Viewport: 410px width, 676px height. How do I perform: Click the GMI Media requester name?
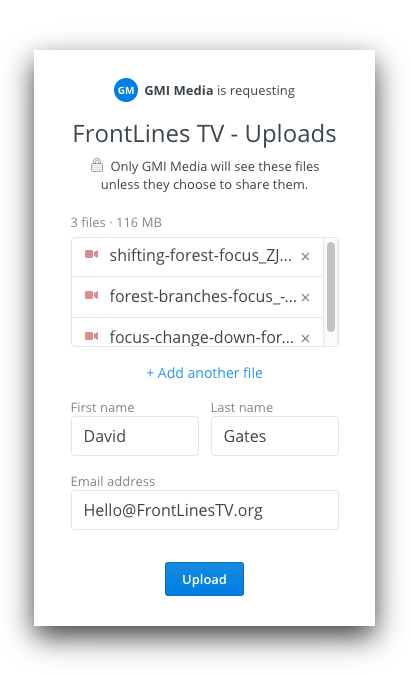point(178,91)
